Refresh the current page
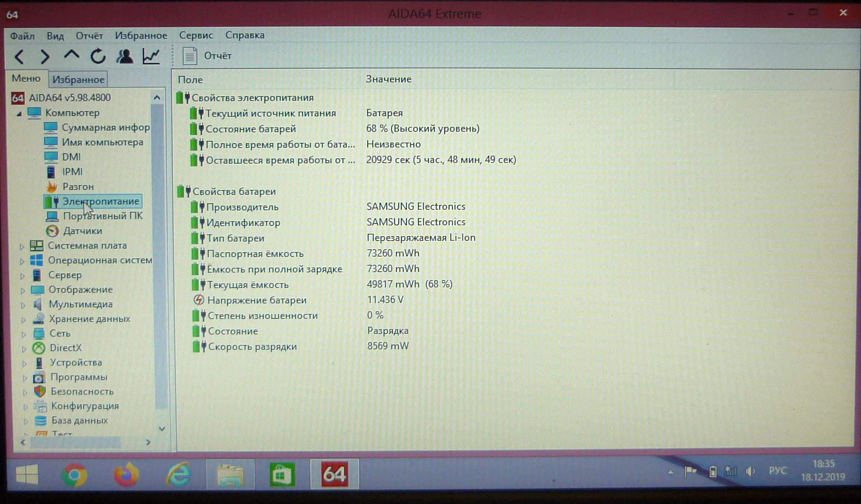 point(98,56)
